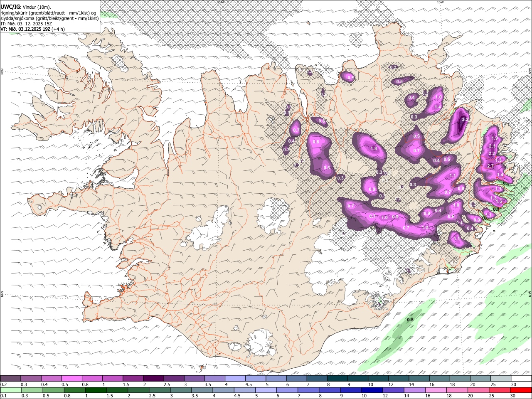Click the 25–30 swatch on the snow scale
Viewport: 532px width, 399px height.
tap(500, 378)
